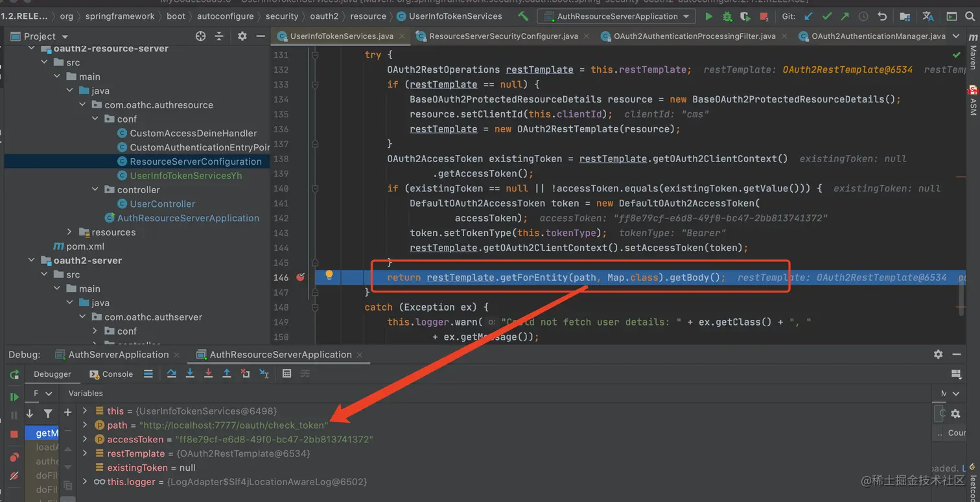Click Git Push green arrow icon
980x502 pixels.
pos(845,16)
